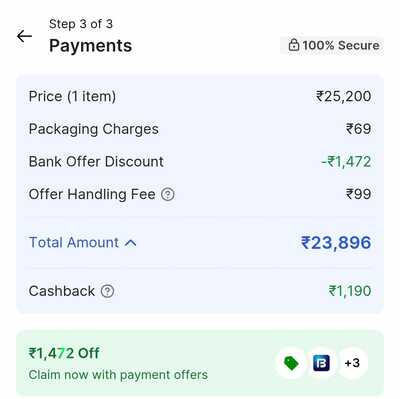Image resolution: width=400 pixels, height=399 pixels.
Task: Tap the Step 3 of 3 indicator
Action: coord(81,24)
